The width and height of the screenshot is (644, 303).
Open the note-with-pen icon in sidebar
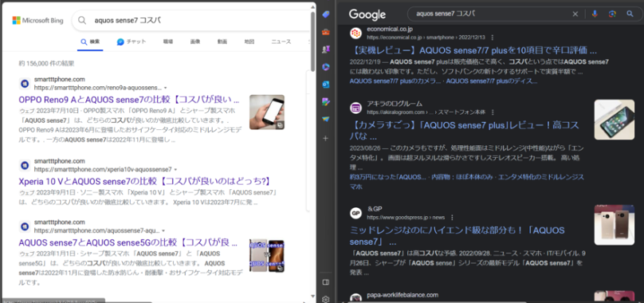coord(326,102)
